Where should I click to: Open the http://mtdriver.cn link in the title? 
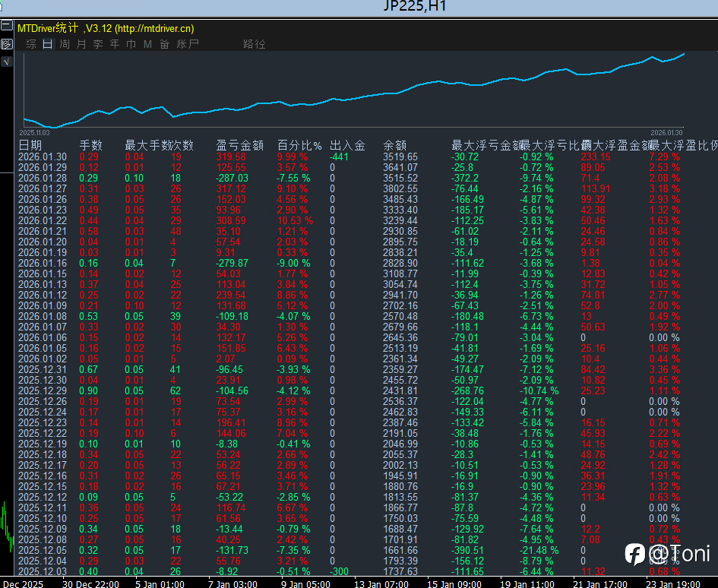153,28
